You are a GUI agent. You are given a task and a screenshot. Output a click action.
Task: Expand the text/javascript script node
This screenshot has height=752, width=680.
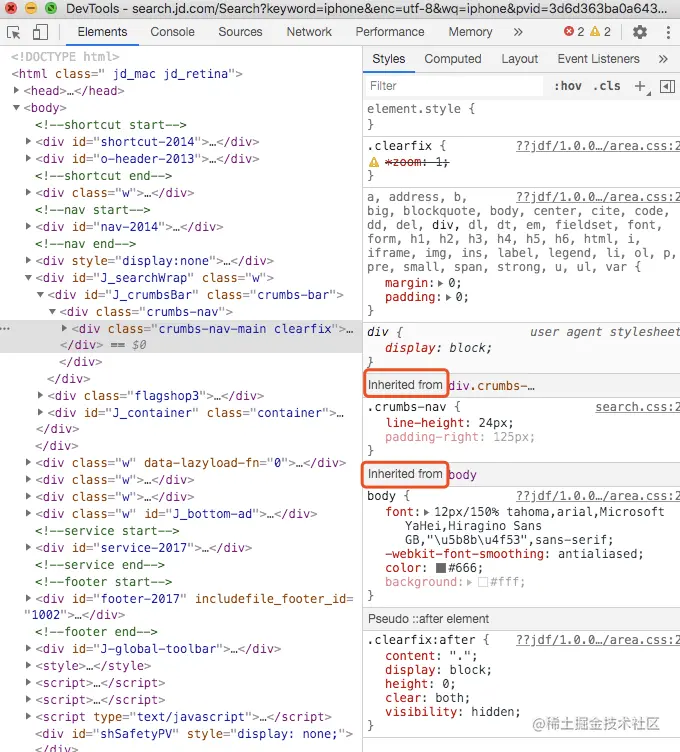point(28,716)
